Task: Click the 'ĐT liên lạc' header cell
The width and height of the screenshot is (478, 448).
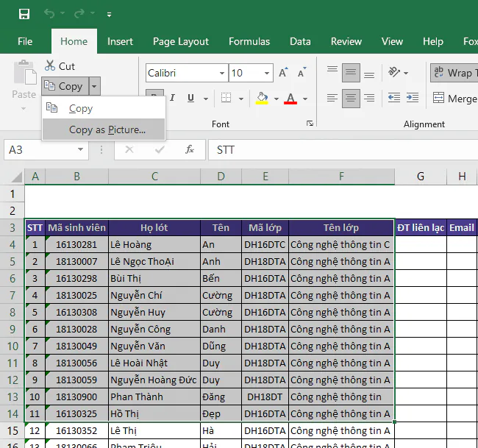Action: (x=421, y=227)
